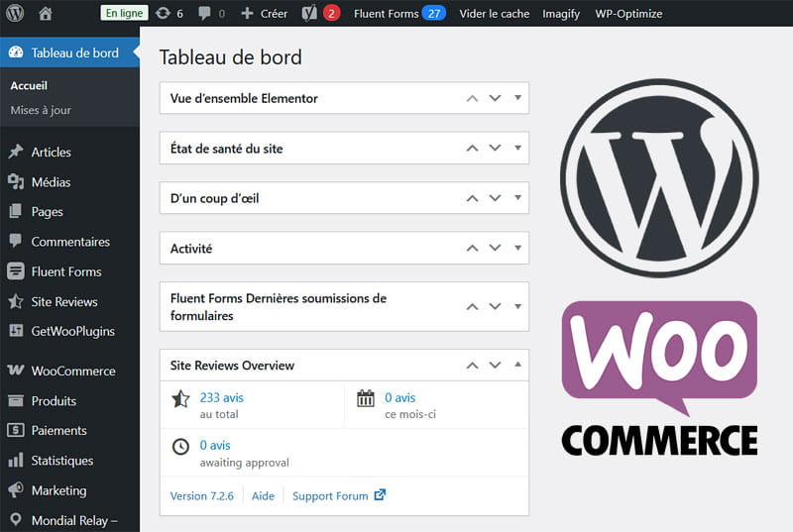Click the Commentaires bubble icon in sidebar
Image resolution: width=793 pixels, height=532 pixels.
pyautogui.click(x=16, y=241)
